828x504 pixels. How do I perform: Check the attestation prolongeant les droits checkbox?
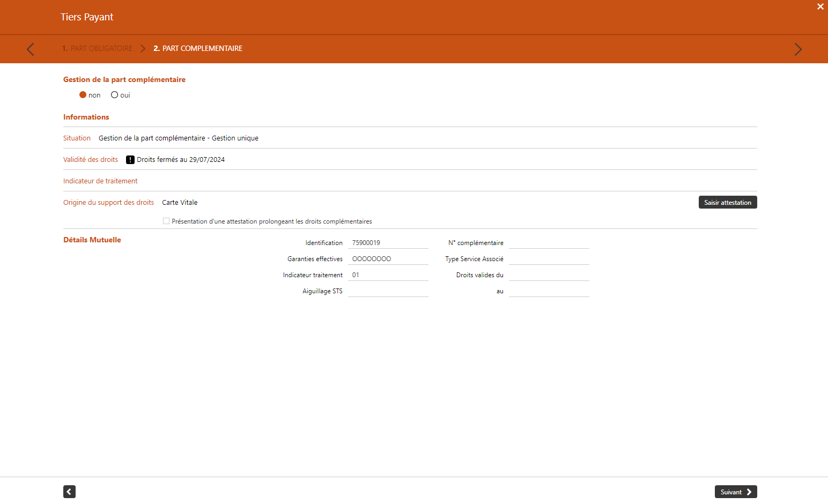pos(166,221)
